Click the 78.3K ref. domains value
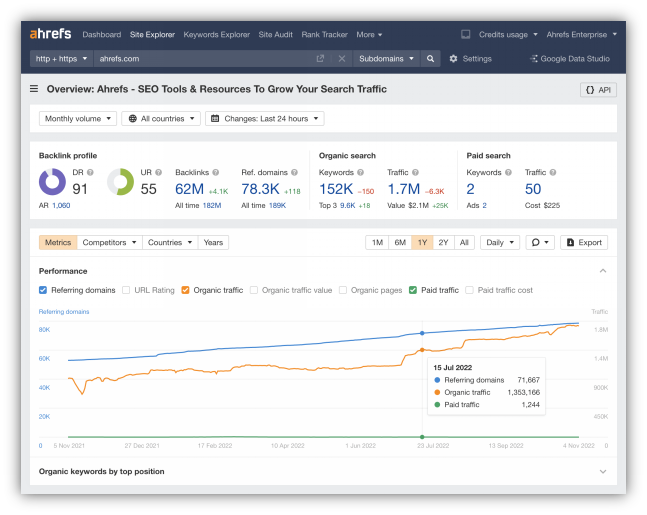The width and height of the screenshot is (647, 515). pos(260,189)
